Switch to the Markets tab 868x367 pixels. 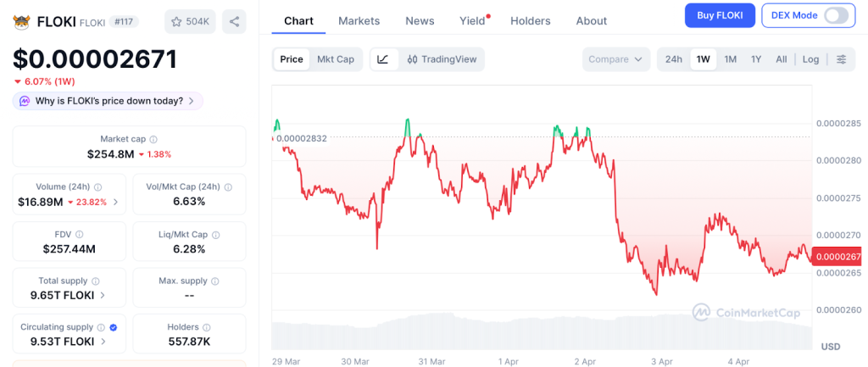[359, 20]
